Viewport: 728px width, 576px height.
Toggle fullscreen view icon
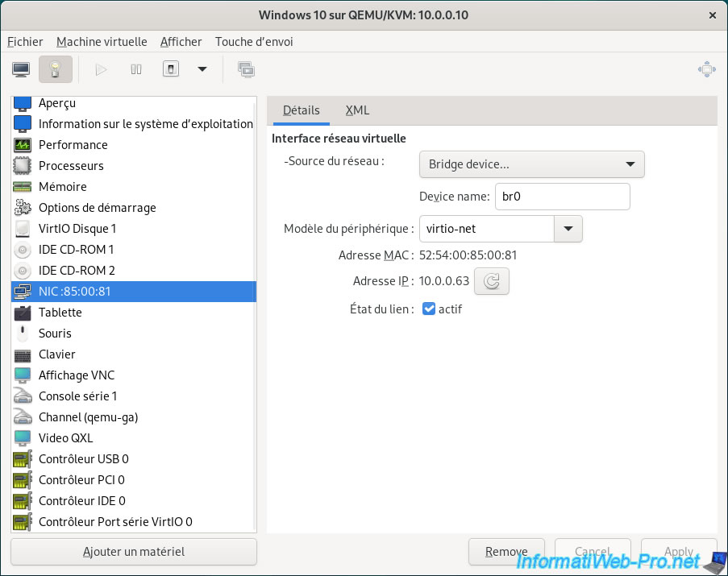click(x=707, y=69)
